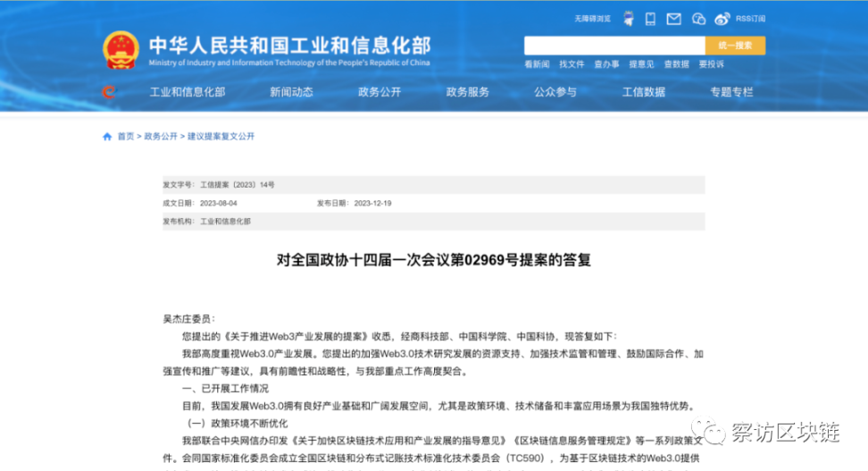Image resolution: width=868 pixels, height=471 pixels.
Task: Open the WeChat icon in header
Action: click(698, 19)
